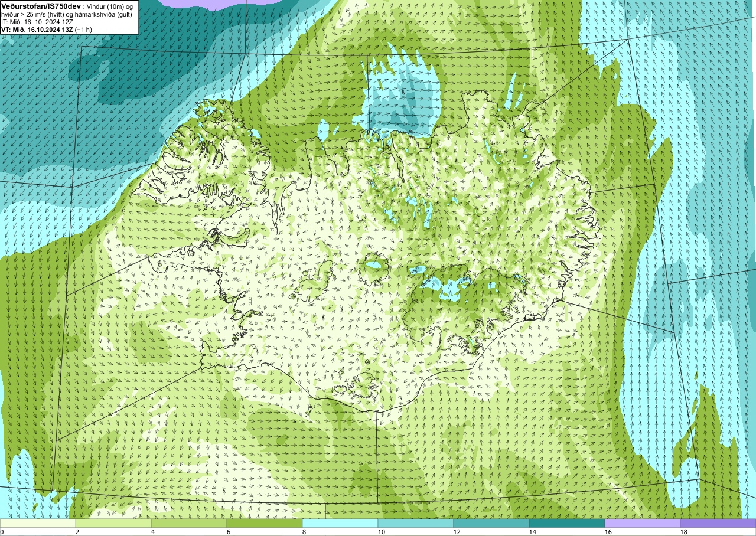Click the 8–10 m/s light cyan legend swatch
Image resolution: width=756 pixels, height=536 pixels.
(340, 523)
